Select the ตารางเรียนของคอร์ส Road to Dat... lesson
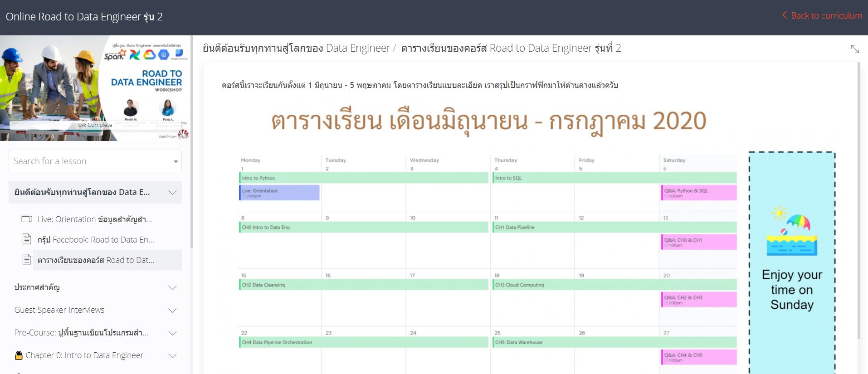868x374 pixels. coord(107,260)
